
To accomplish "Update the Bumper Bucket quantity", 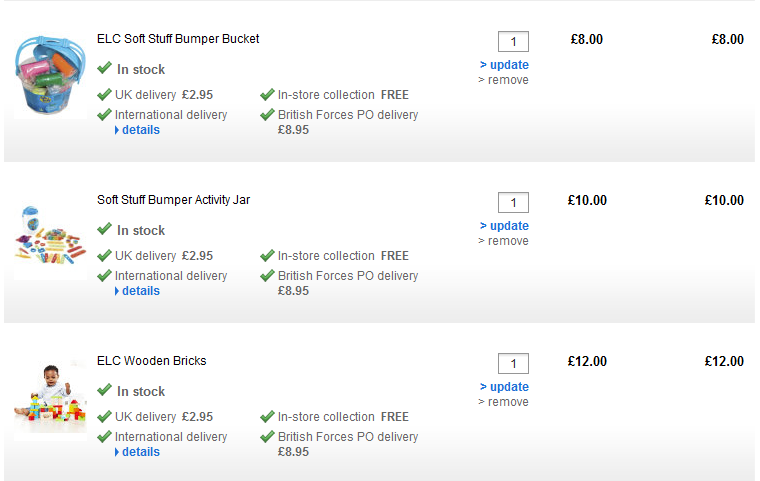I will [x=504, y=65].
